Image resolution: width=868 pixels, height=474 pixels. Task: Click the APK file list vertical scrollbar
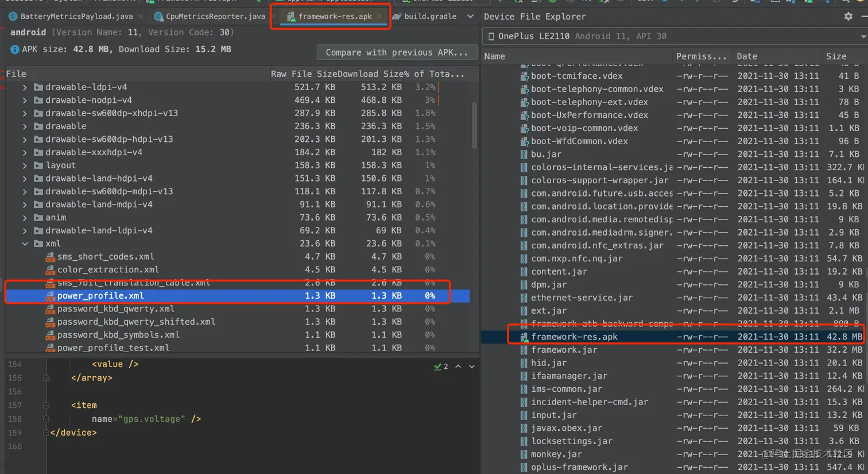474,126
